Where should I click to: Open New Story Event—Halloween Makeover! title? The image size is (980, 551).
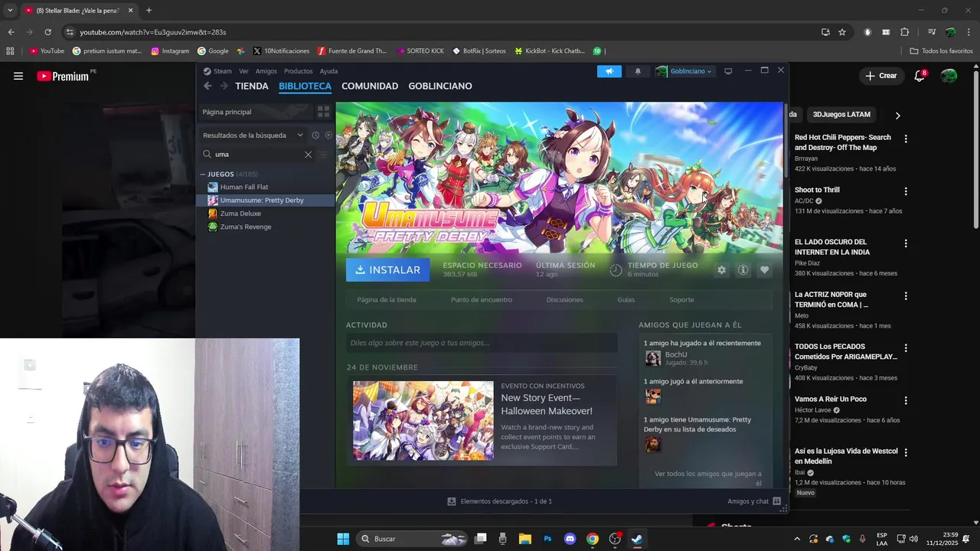[547, 405]
